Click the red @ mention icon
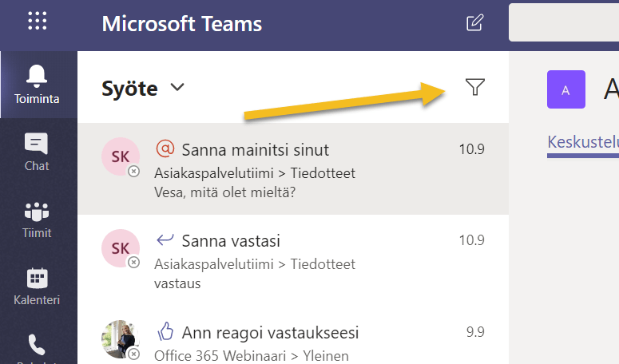This screenshot has width=619, height=364. 165,149
